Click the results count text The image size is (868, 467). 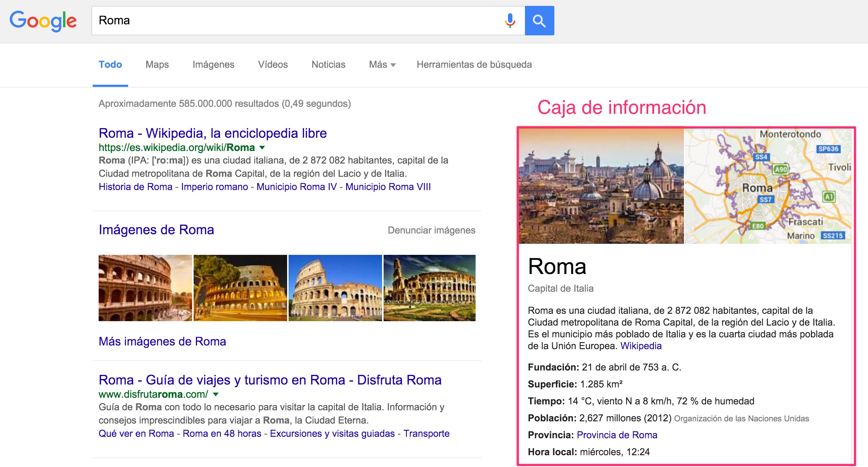click(x=225, y=103)
